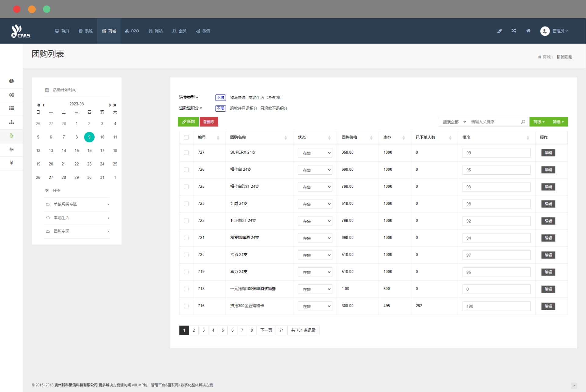The width and height of the screenshot is (586, 392).
Task: Expand the 搜索全部 search scope dropdown
Action: (x=454, y=122)
